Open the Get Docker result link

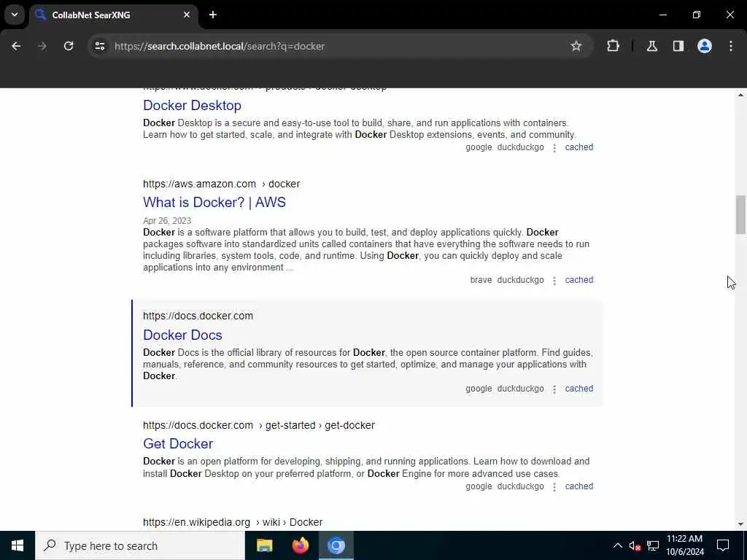point(178,443)
